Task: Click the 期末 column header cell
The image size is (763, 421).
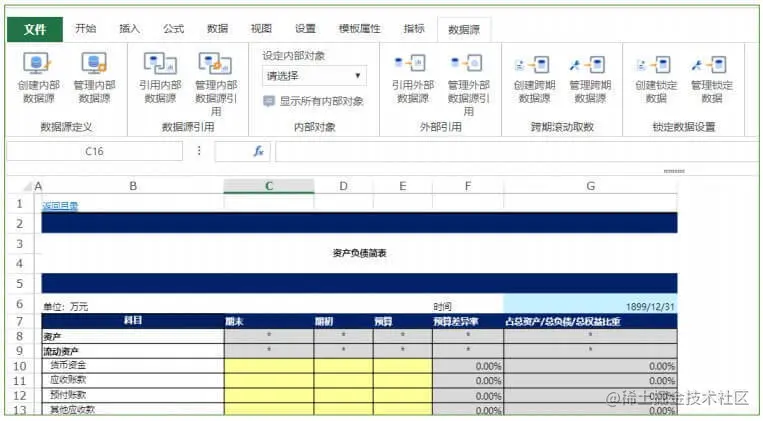Action: [269, 322]
